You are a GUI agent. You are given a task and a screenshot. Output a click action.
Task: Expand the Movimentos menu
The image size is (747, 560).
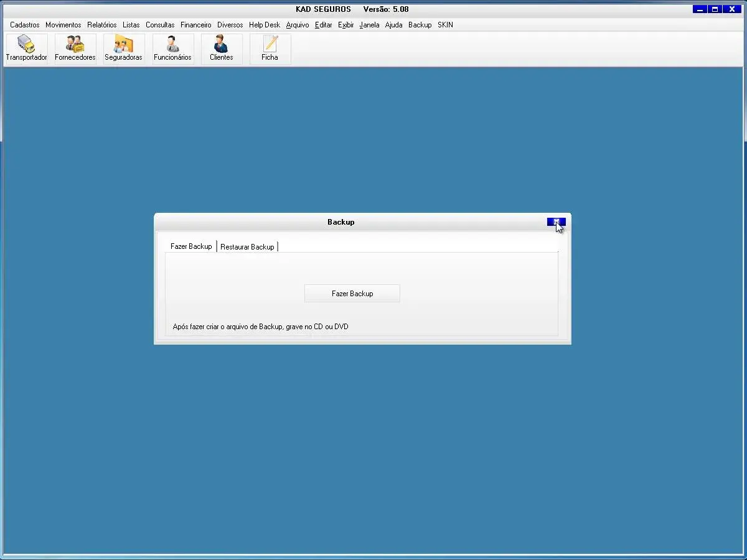[63, 25]
